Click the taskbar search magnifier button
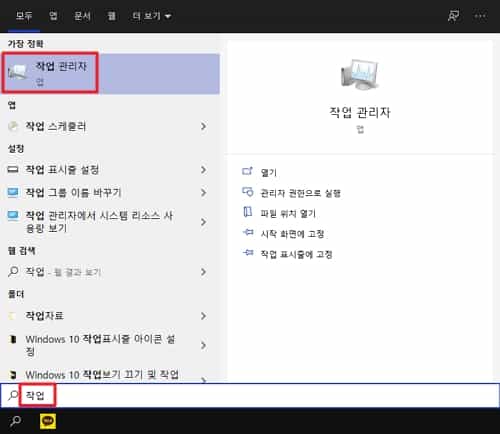The image size is (500, 434). (x=15, y=421)
